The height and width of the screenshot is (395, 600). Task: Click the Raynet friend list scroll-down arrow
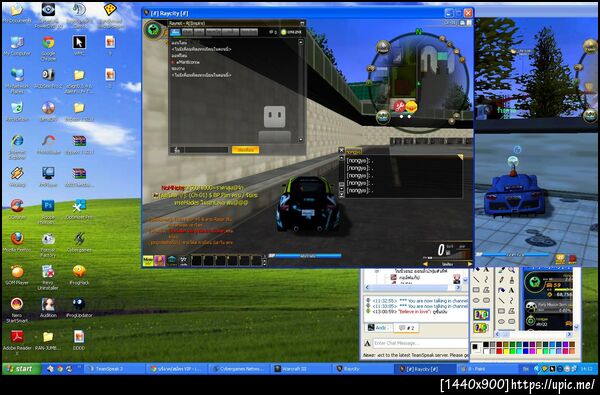pos(301,140)
